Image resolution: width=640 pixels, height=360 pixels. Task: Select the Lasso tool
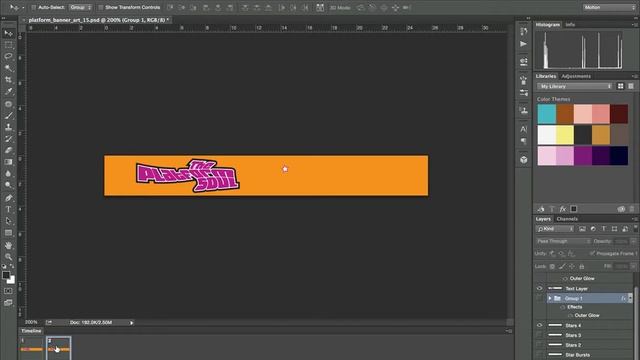click(9, 56)
